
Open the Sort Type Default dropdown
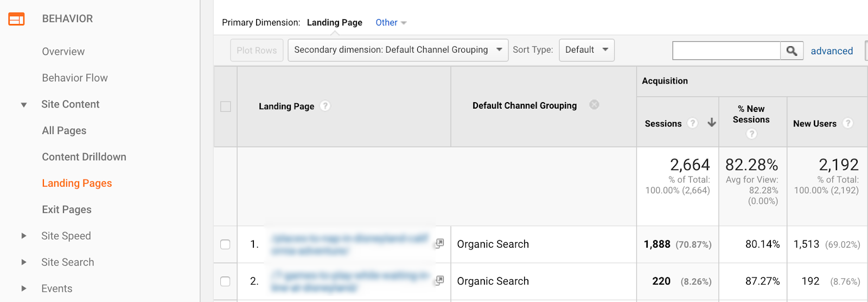[x=586, y=50]
